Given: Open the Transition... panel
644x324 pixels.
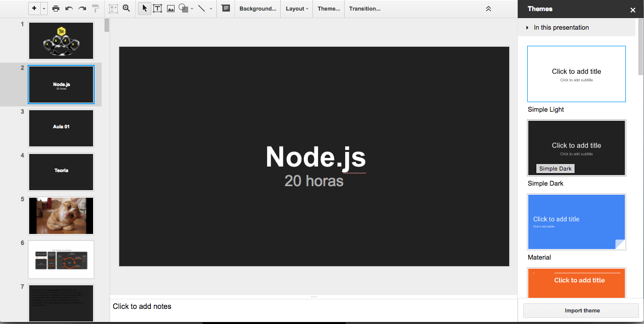Looking at the screenshot, I should (365, 9).
